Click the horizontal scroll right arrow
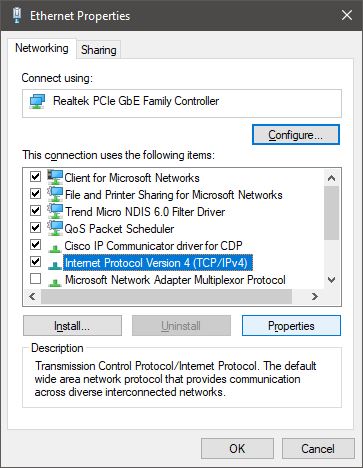The image size is (363, 468). [x=315, y=296]
